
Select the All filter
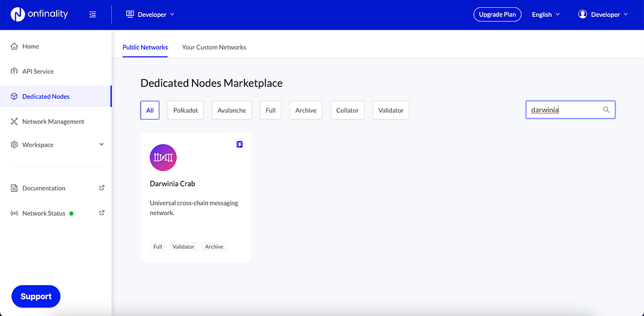150,110
